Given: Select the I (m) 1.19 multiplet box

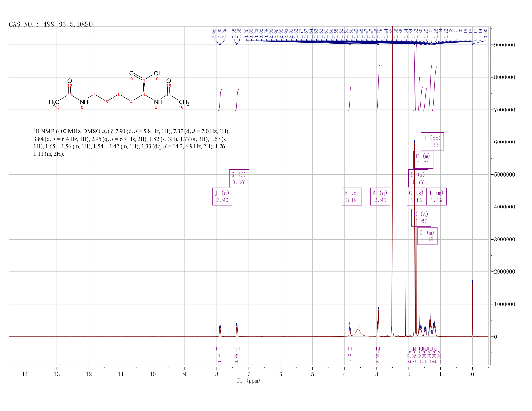Looking at the screenshot, I should coord(437,197).
